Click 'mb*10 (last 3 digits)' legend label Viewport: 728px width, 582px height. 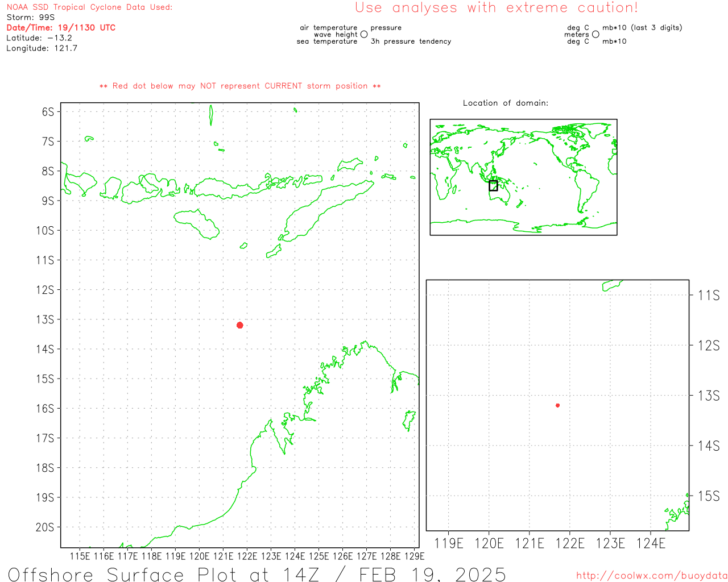(642, 28)
